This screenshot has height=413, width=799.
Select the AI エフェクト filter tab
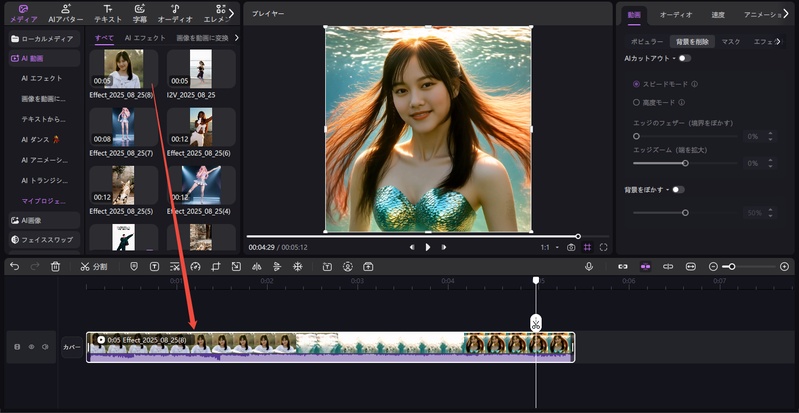(145, 38)
